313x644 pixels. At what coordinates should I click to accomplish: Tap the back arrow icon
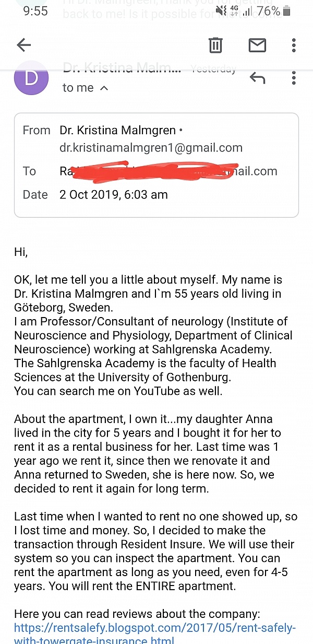tap(24, 45)
